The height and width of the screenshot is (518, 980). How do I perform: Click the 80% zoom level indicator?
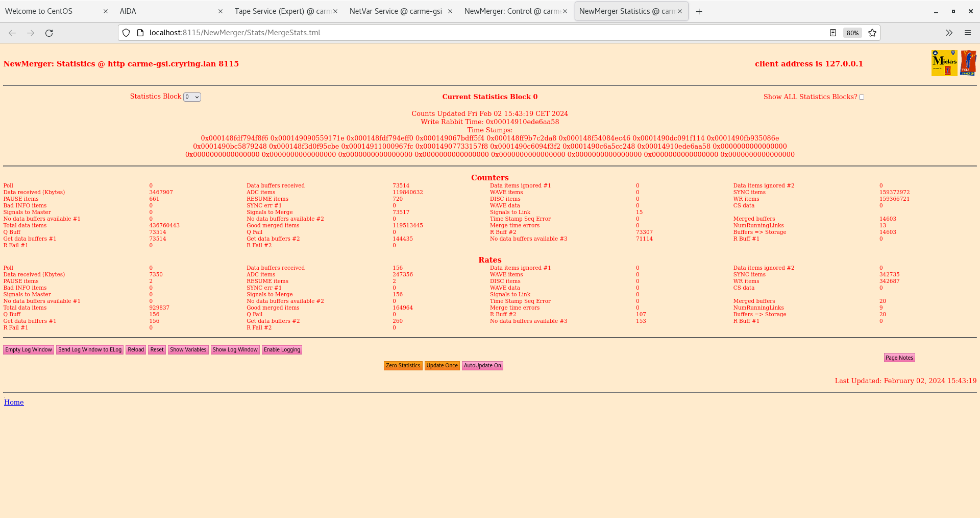852,33
